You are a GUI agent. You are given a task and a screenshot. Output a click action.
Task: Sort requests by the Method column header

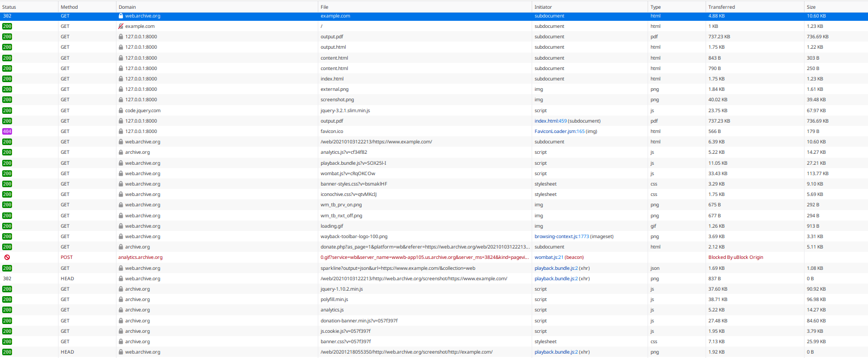pyautogui.click(x=87, y=7)
